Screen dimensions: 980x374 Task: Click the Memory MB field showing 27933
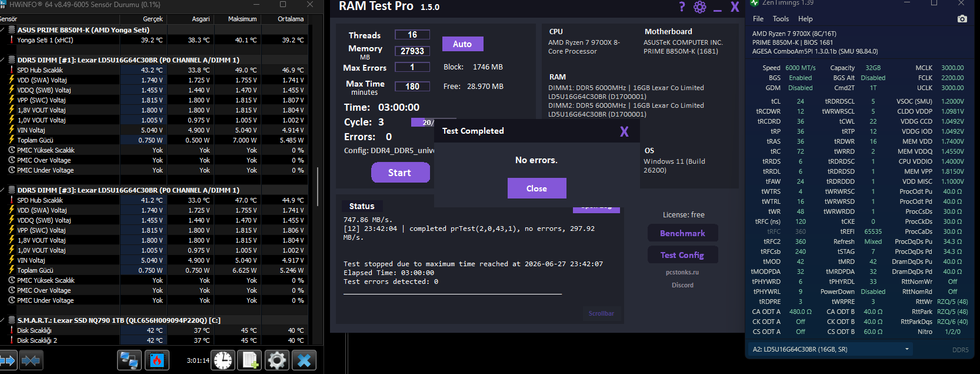412,51
